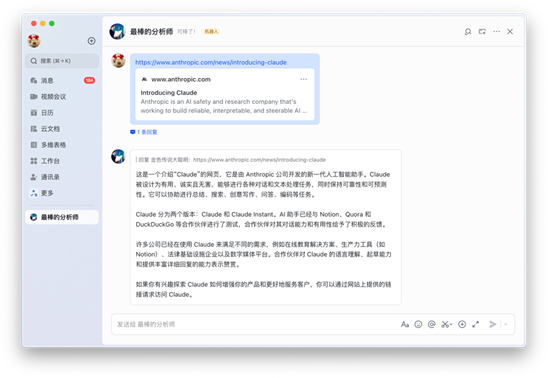Click the 机器人 bot tag

pos(211,32)
